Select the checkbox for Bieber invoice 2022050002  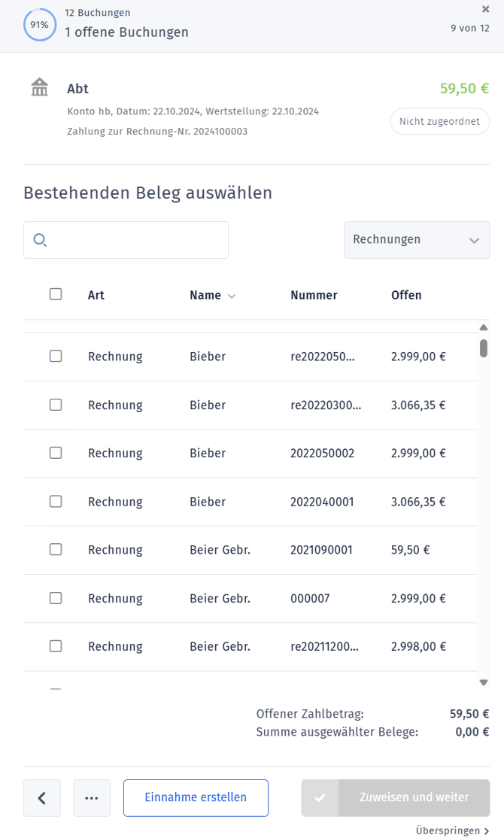click(x=56, y=453)
